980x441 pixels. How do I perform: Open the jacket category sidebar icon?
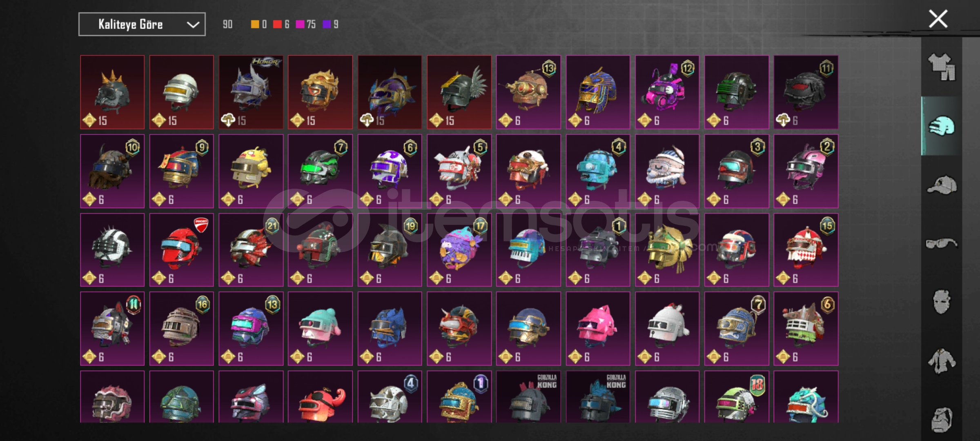tap(942, 361)
